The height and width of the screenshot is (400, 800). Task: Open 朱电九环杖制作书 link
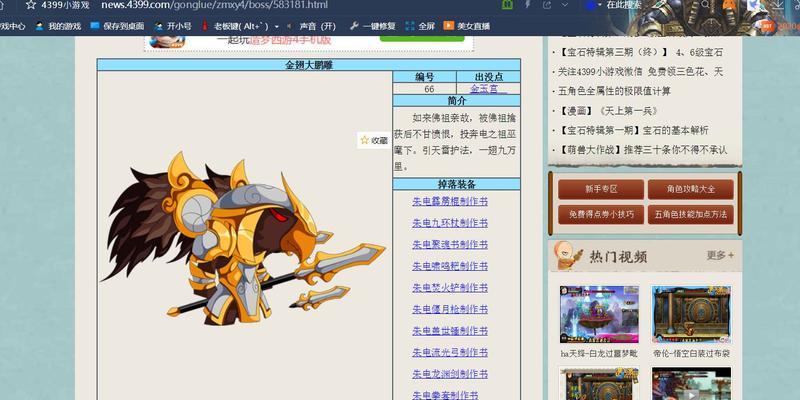(450, 223)
